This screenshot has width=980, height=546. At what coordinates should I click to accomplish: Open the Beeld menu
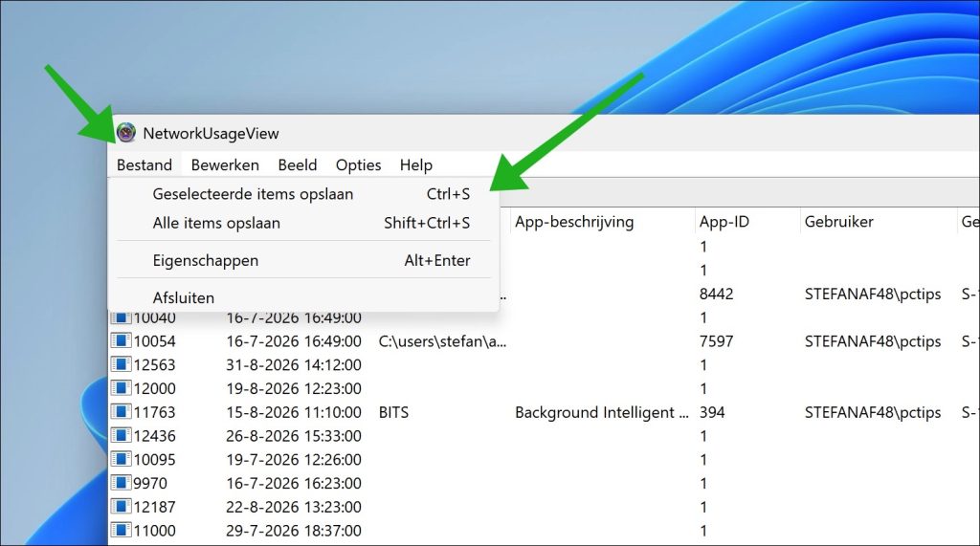pos(298,164)
